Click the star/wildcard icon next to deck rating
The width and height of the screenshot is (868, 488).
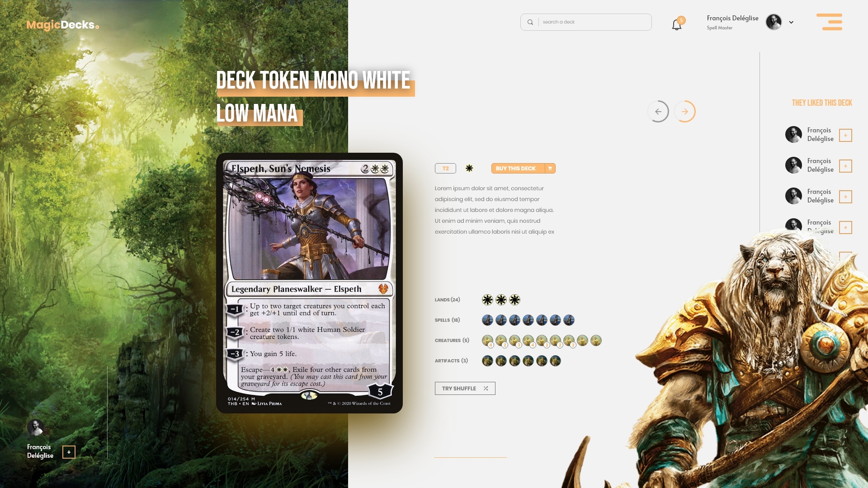pyautogui.click(x=468, y=168)
